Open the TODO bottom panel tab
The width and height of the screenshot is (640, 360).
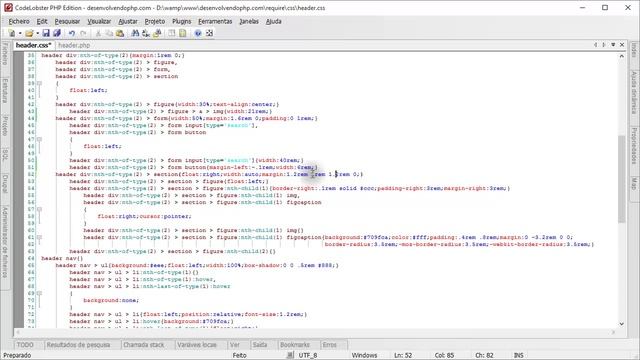(x=25, y=345)
